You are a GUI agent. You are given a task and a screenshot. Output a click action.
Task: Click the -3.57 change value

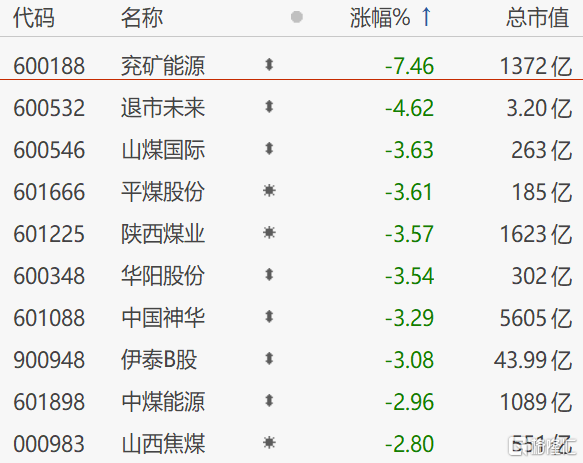(x=409, y=234)
